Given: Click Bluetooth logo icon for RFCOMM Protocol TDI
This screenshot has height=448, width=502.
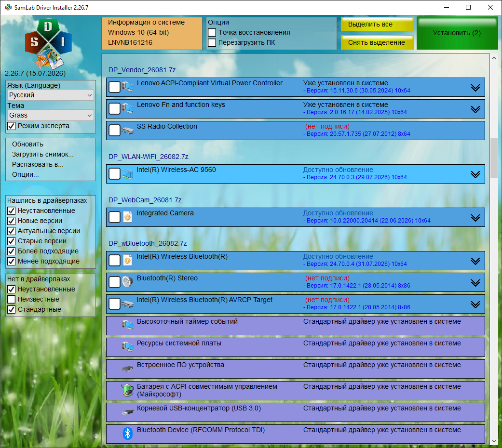Looking at the screenshot, I should pos(127,433).
